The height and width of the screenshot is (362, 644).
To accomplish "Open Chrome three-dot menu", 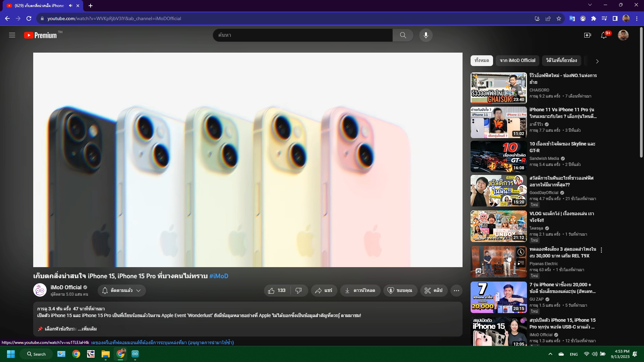I will click(637, 18).
